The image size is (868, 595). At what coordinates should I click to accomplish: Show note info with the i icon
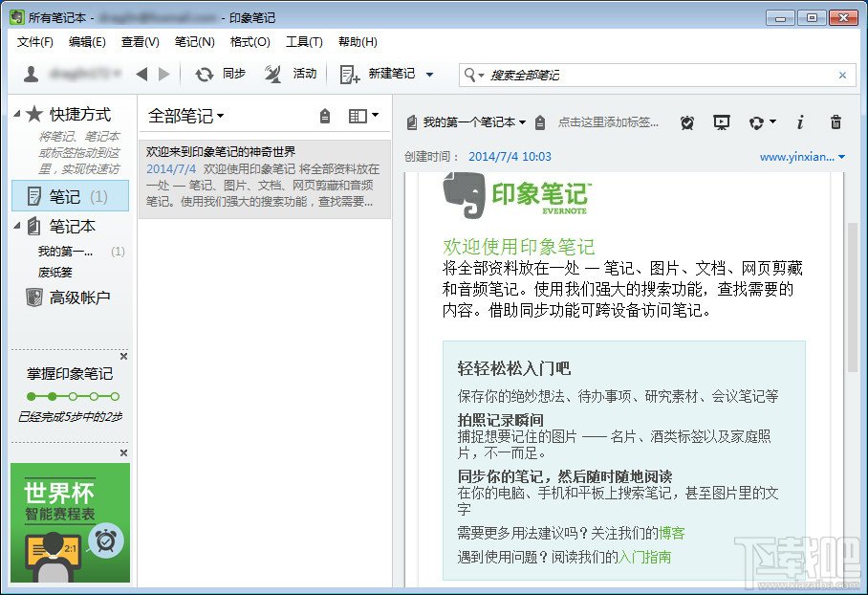pos(800,122)
